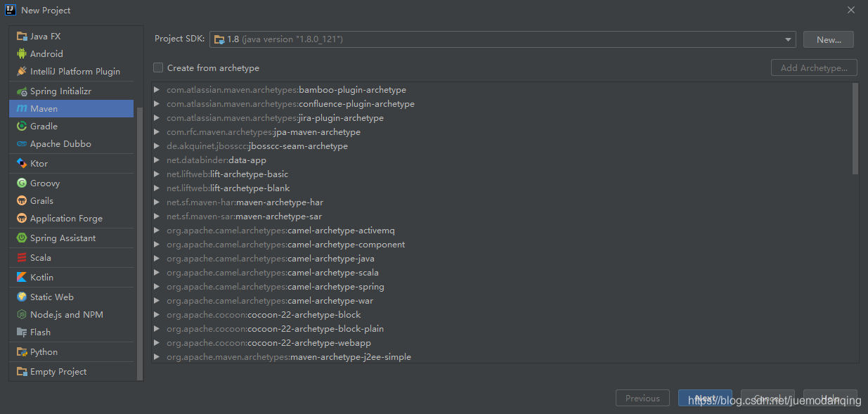Click the Apache Dubbo icon

tap(22, 144)
